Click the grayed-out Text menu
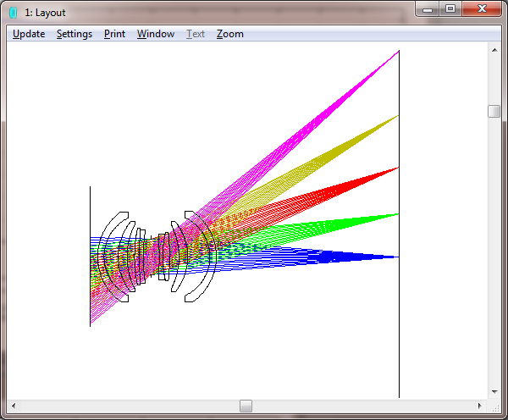Screen dimensions: 508x420 [x=196, y=34]
